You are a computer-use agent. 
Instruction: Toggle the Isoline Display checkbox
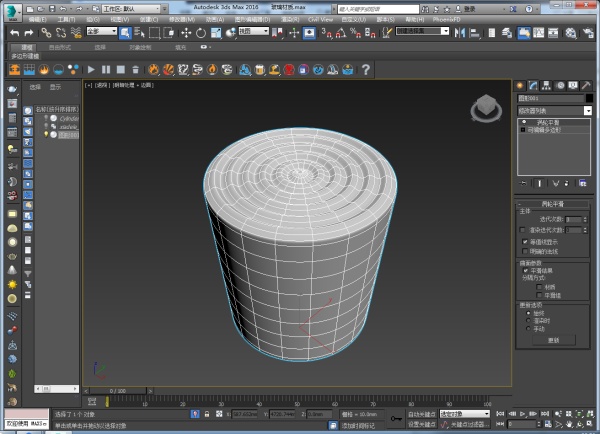(525, 241)
